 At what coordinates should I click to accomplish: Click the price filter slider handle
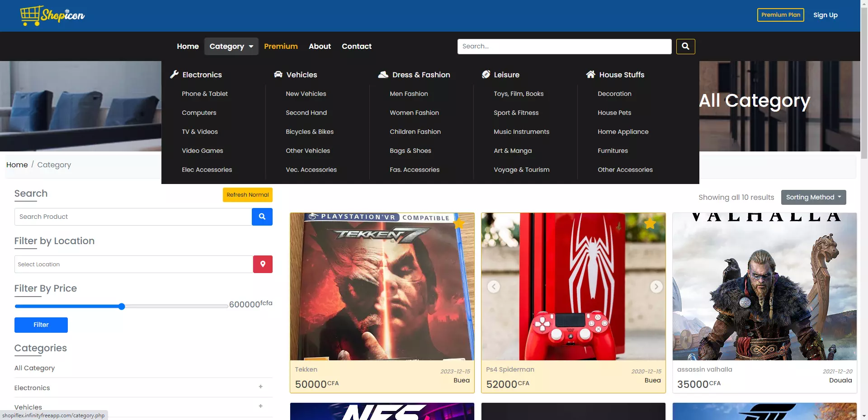pyautogui.click(x=122, y=307)
